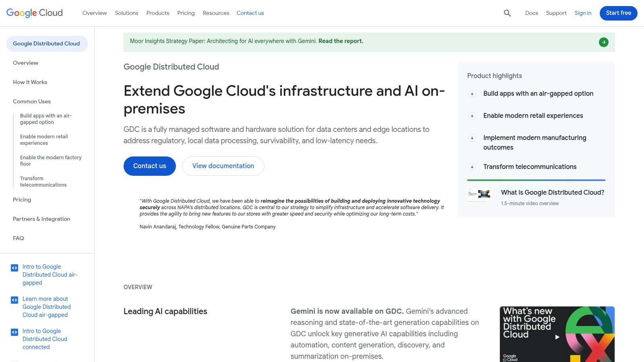Image resolution: width=644 pixels, height=362 pixels.
Task: Select 'Docs' in the top navigation
Action: (x=531, y=13)
